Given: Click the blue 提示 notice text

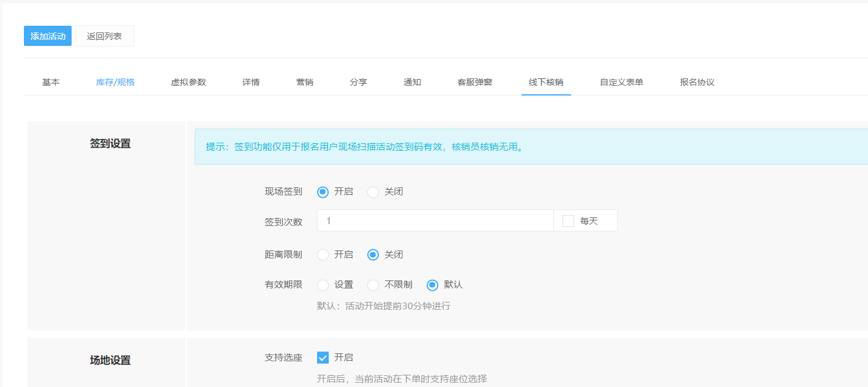Looking at the screenshot, I should 366,147.
